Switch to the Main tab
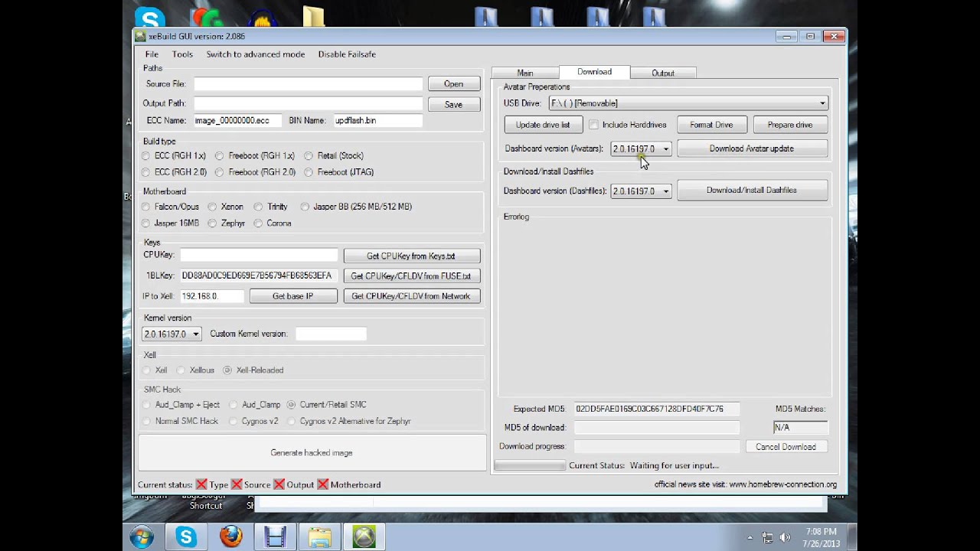Viewport: 980px width, 551px height. 524,73
